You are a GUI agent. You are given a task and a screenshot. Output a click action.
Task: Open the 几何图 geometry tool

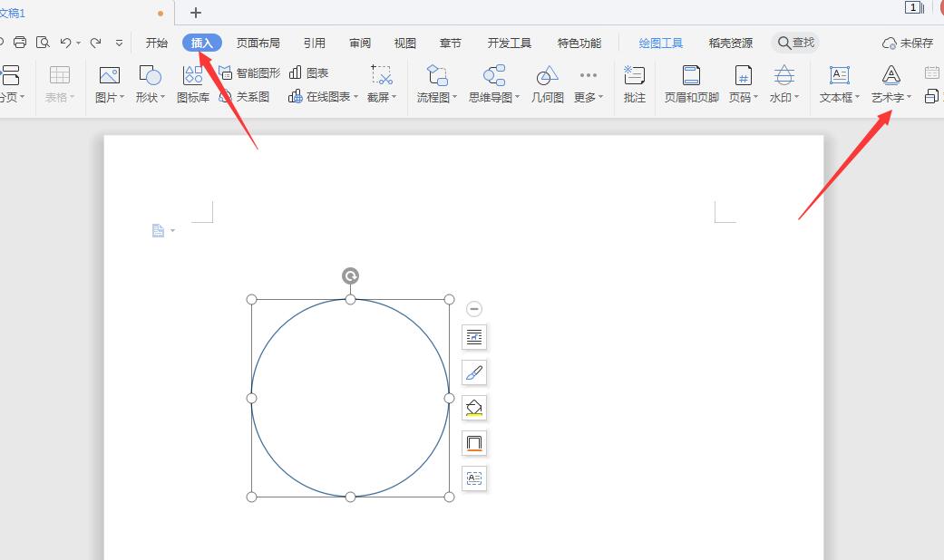click(547, 83)
